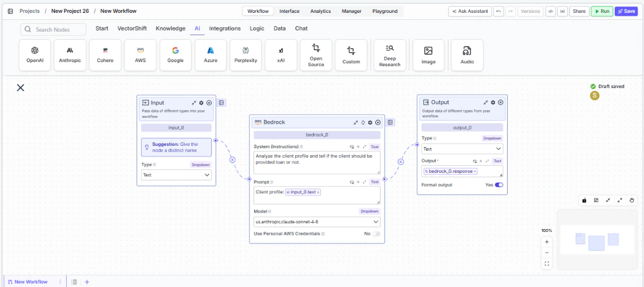Add an Open Source model node
This screenshot has width=644, height=287.
316,55
